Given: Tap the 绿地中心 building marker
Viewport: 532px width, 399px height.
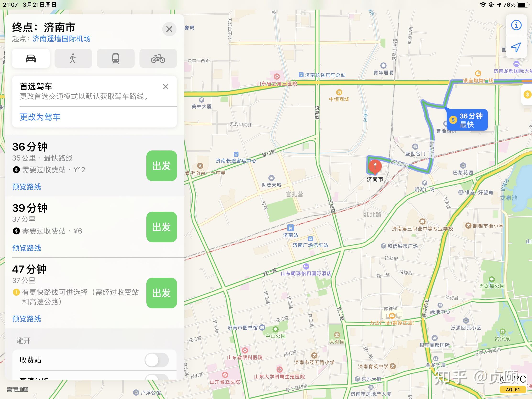Looking at the screenshot, I should point(440,305).
